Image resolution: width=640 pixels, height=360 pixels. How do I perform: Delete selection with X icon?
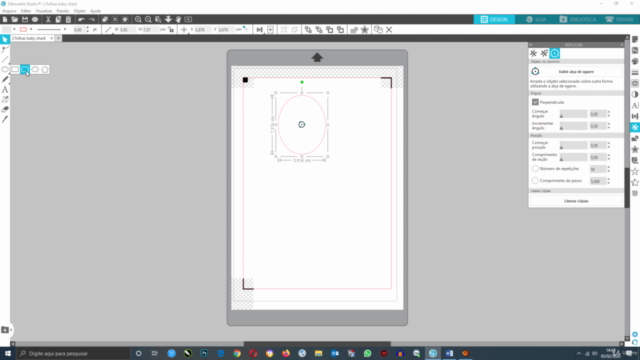(x=389, y=29)
